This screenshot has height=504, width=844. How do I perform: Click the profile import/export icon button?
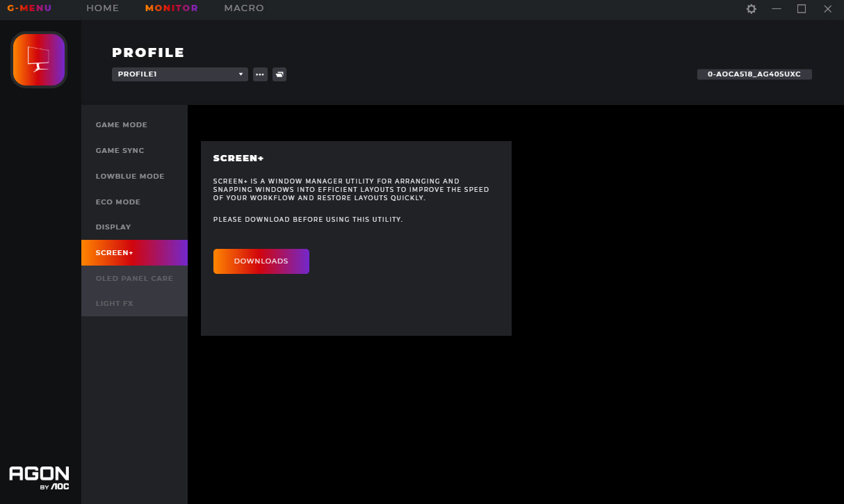[279, 74]
